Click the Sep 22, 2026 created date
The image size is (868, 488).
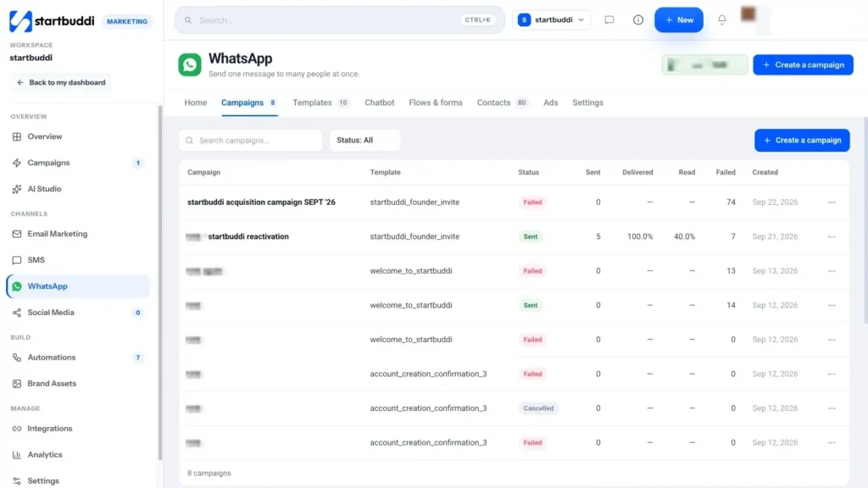(775, 202)
